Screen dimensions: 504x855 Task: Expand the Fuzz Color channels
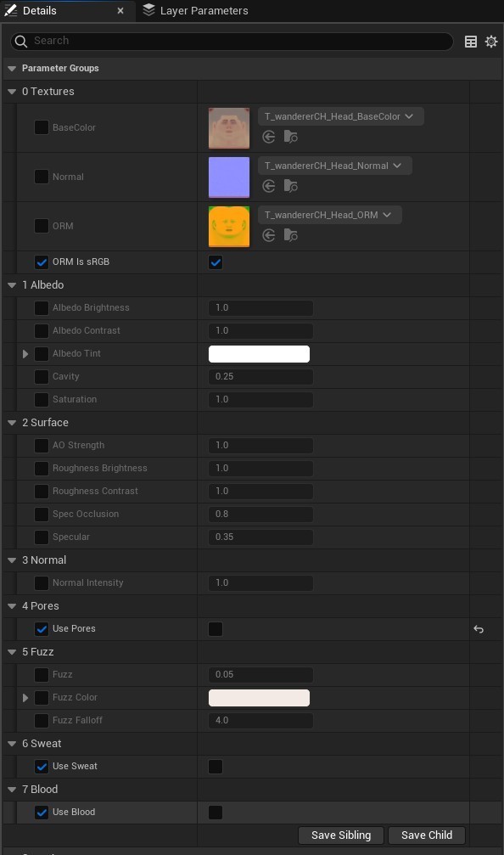pos(25,697)
